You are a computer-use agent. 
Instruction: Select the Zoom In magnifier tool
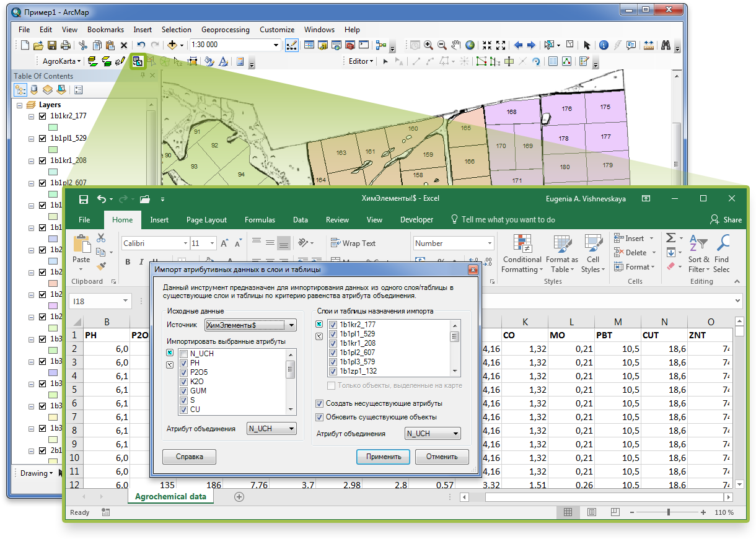(x=428, y=45)
